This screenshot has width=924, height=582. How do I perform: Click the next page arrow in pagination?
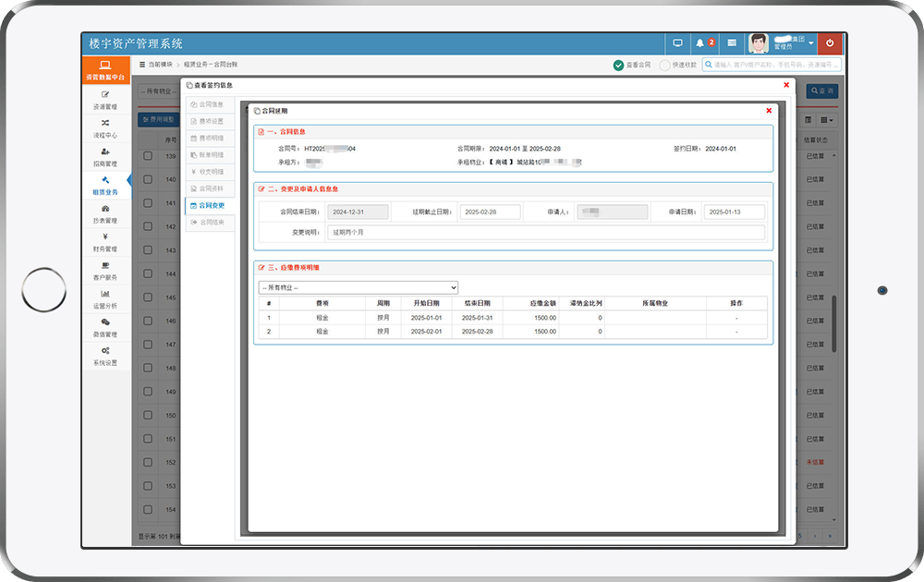815,536
